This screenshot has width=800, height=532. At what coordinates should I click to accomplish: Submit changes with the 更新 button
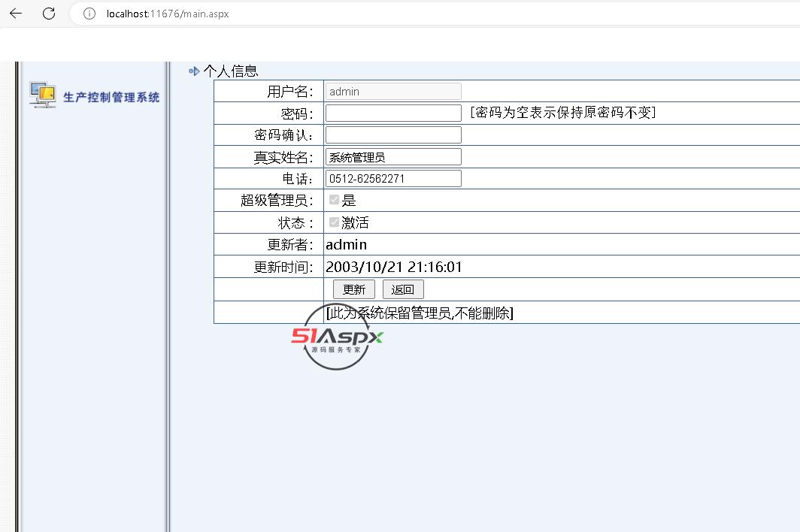point(354,289)
